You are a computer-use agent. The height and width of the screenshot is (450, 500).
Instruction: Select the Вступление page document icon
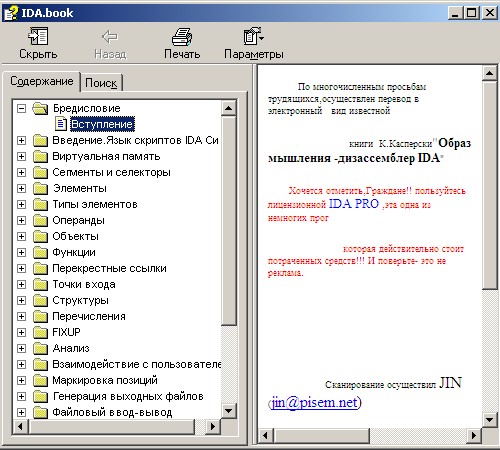61,124
